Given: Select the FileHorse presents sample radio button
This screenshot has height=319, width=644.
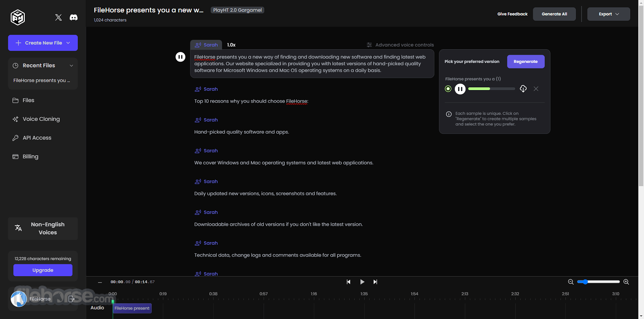Looking at the screenshot, I should point(448,89).
